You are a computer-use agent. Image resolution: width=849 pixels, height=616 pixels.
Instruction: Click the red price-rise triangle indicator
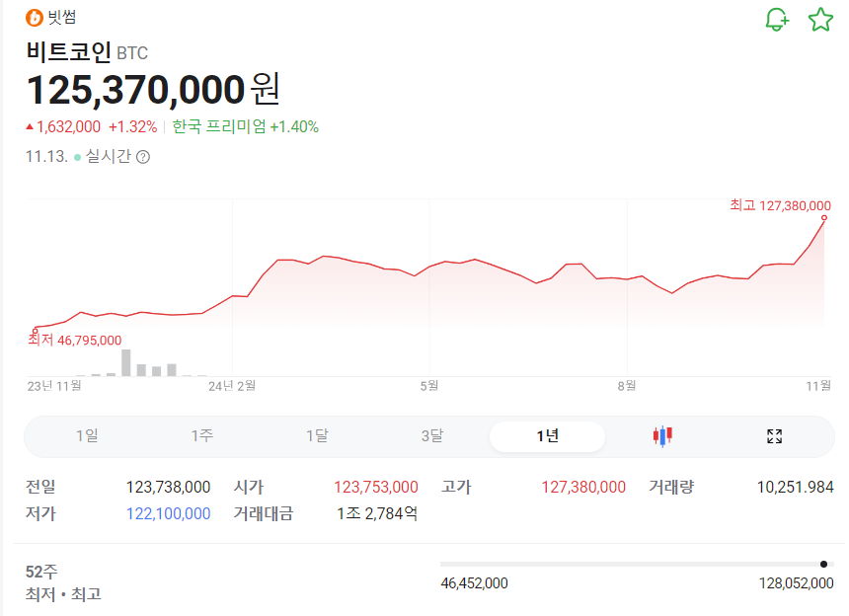coord(31,126)
